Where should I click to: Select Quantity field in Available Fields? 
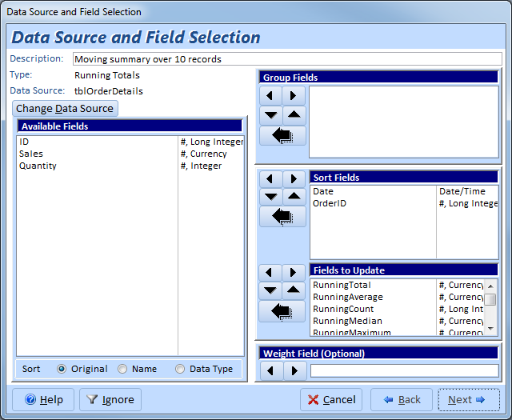click(38, 166)
